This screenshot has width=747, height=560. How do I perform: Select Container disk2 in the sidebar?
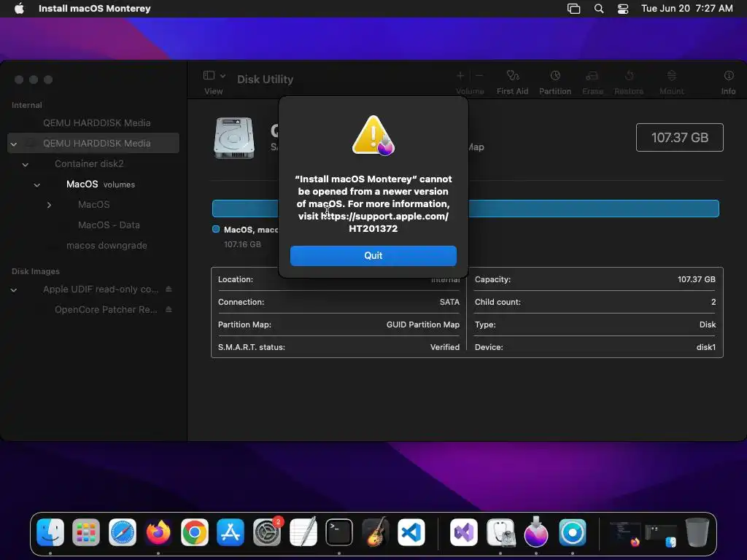coord(89,164)
